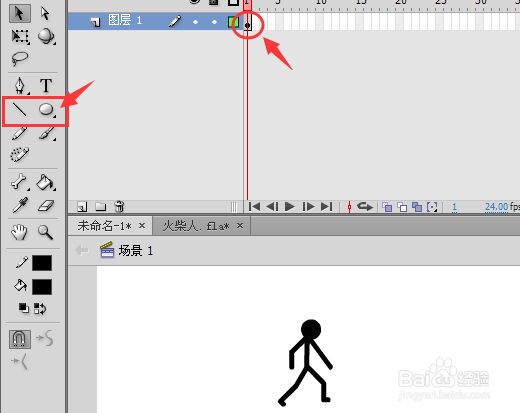
Task: Select the Lasso tool
Action: (20, 59)
